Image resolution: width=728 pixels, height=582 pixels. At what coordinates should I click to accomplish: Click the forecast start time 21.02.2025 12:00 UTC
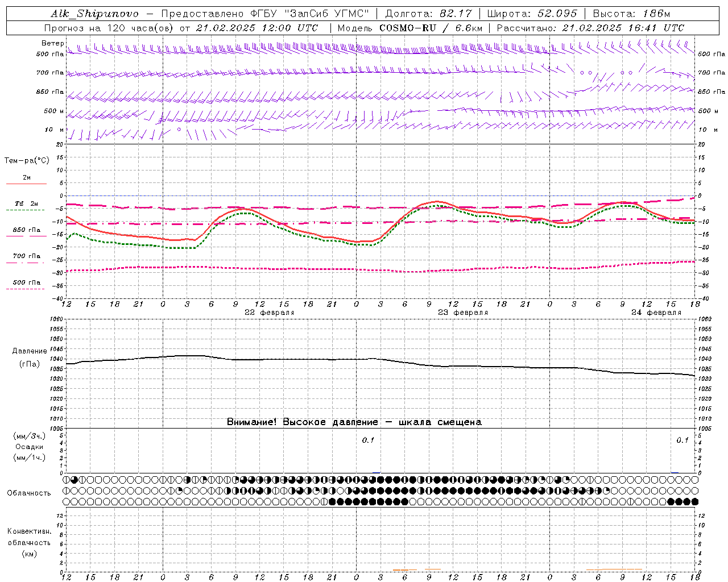(x=257, y=28)
